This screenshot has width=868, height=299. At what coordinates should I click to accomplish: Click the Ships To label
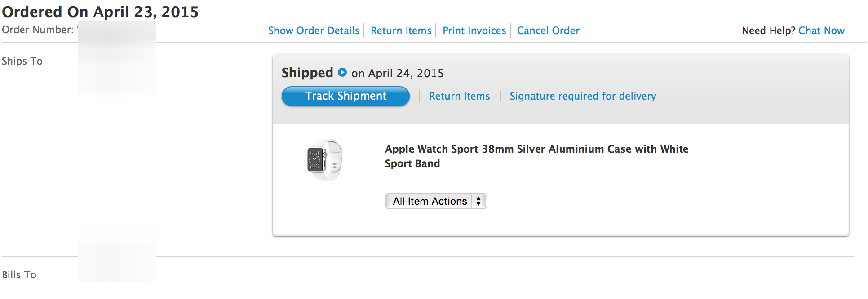[22, 61]
